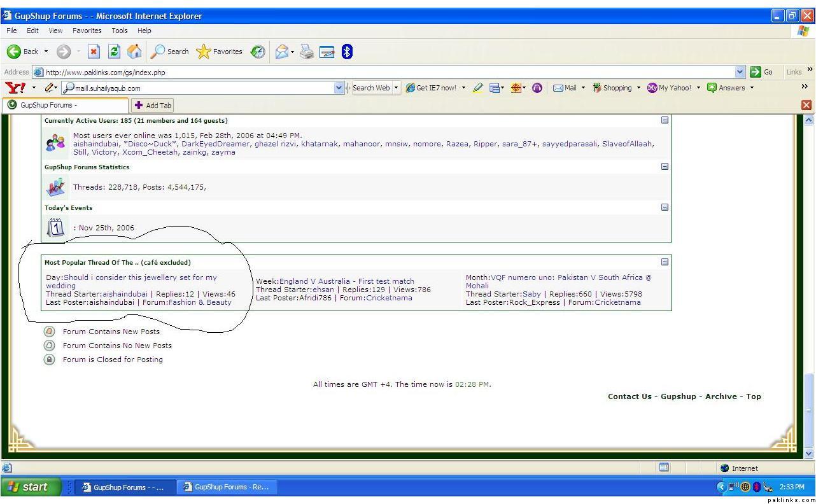Open the address bar dropdown arrow

(740, 72)
